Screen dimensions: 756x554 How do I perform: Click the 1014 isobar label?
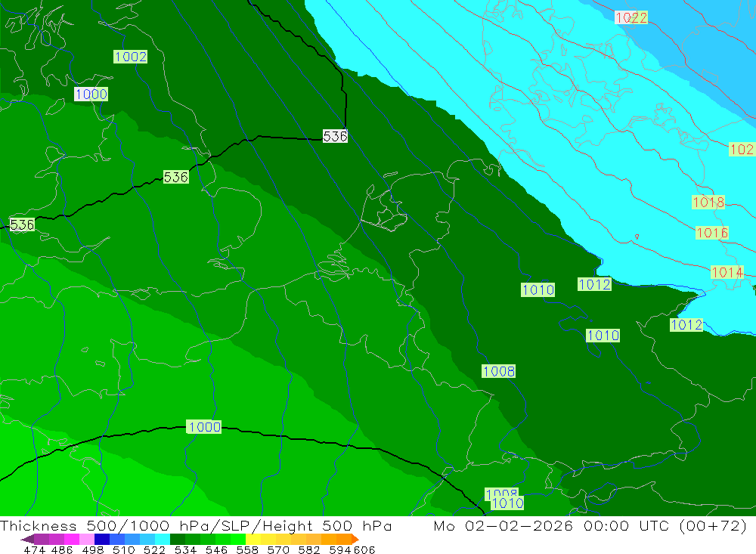(x=727, y=272)
